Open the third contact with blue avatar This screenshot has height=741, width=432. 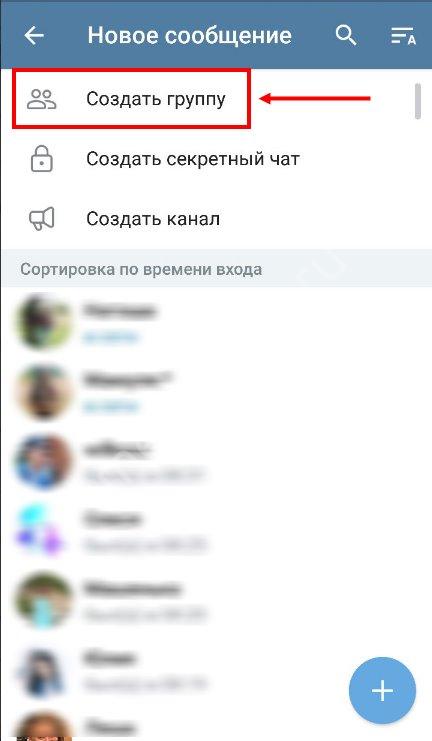pyautogui.click(x=216, y=461)
